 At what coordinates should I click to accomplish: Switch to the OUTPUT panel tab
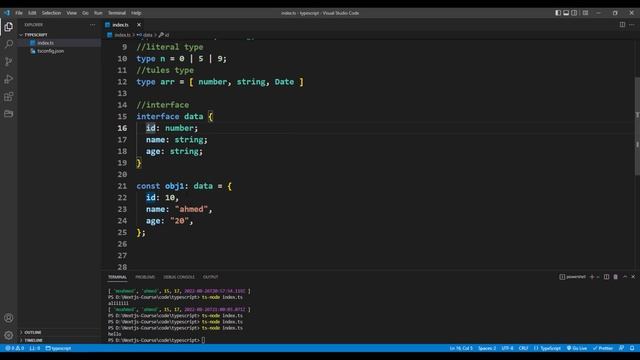point(211,277)
